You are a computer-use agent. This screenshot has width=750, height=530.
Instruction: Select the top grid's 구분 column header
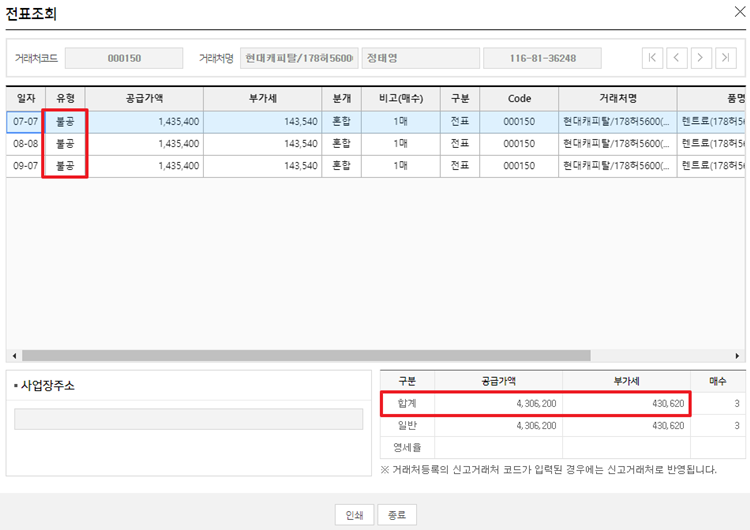(460, 98)
